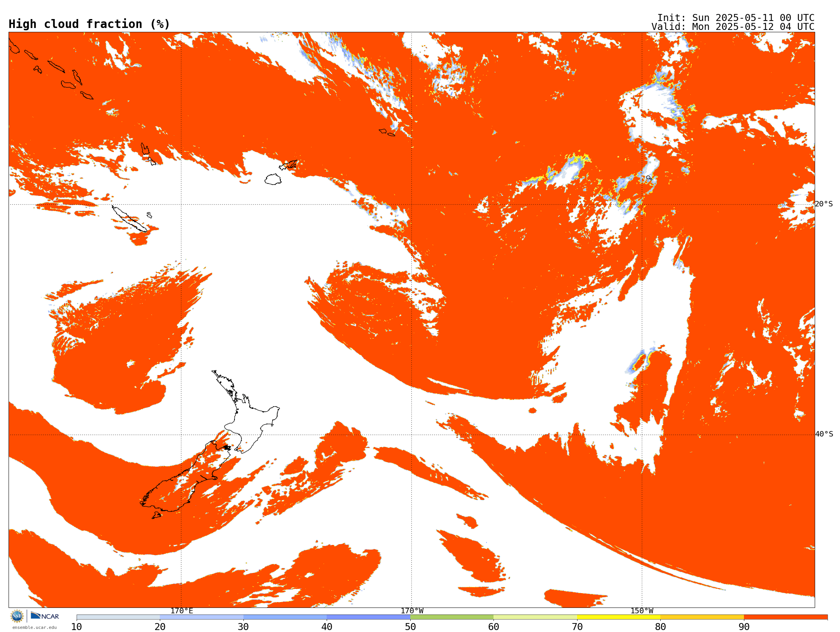Click the colorbar tick label 10
840x632 pixels.
[77, 627]
